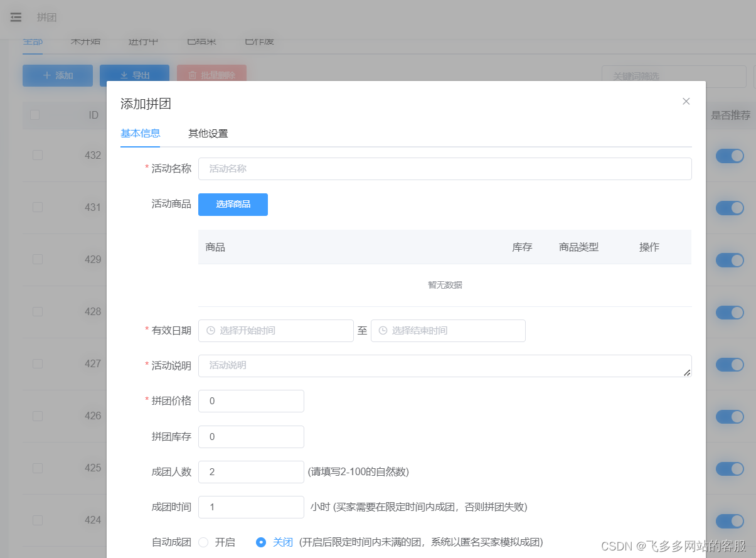Click the 商品类型 column header
Image resolution: width=756 pixels, height=558 pixels.
tap(578, 247)
